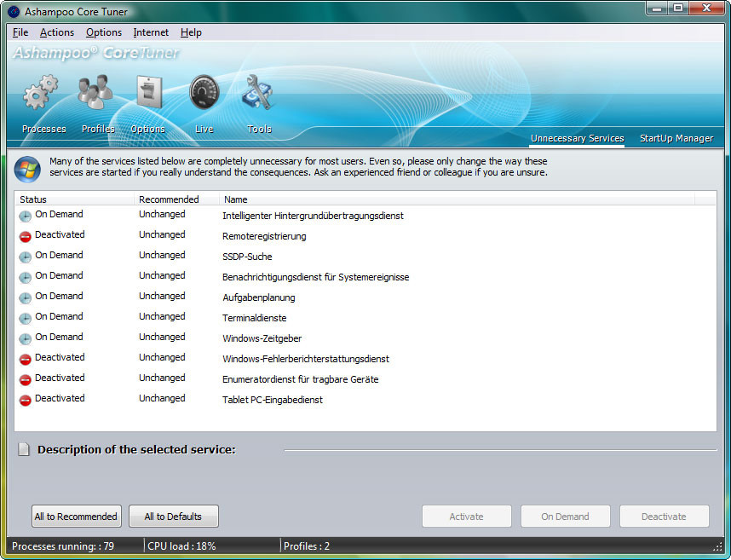This screenshot has height=560, width=731.
Task: Click status icon of Intelligenter Hintergrundübertragungsdienst
Action: 26,216
